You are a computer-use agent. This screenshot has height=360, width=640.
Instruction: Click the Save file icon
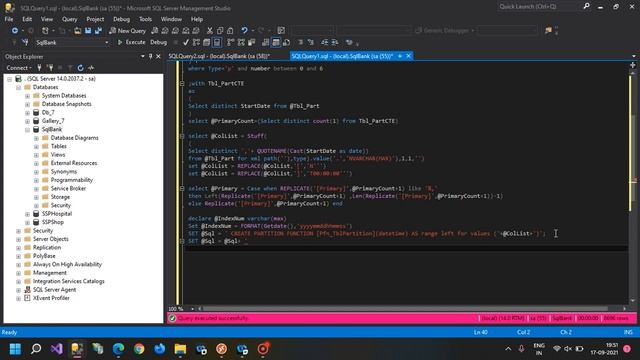click(88, 31)
